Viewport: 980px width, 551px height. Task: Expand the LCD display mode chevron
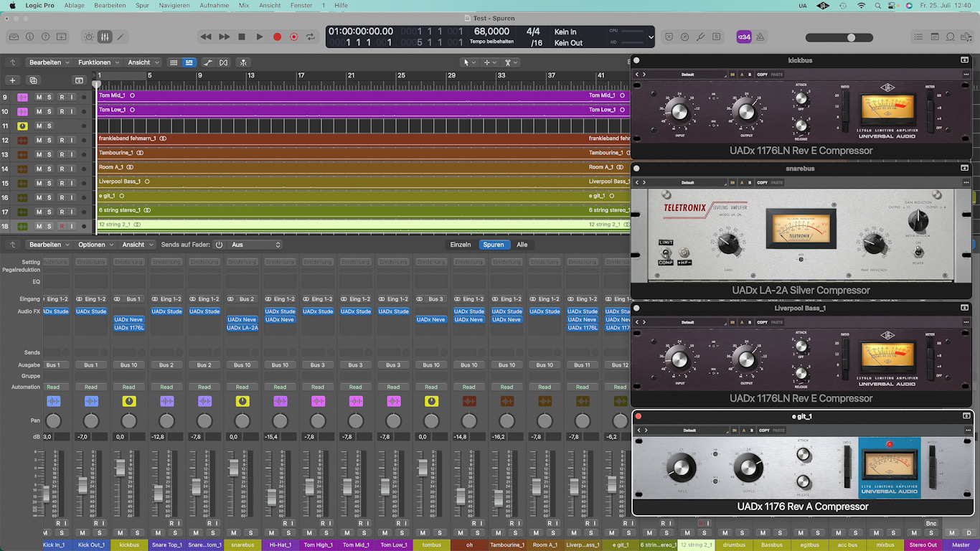[651, 37]
